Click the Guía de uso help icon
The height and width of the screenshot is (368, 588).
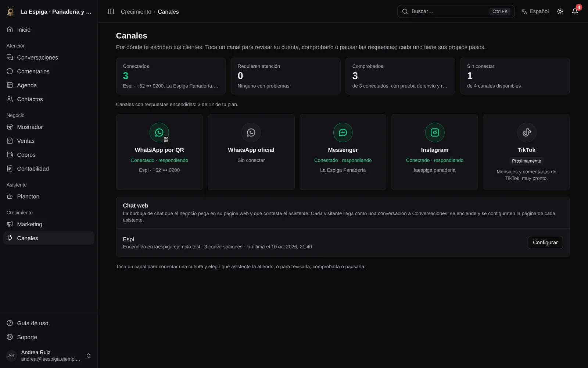pos(10,323)
